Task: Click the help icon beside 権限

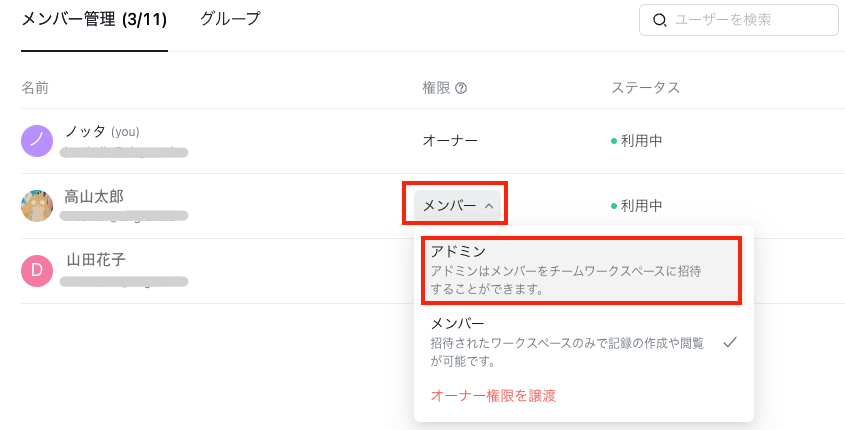Action: (461, 88)
